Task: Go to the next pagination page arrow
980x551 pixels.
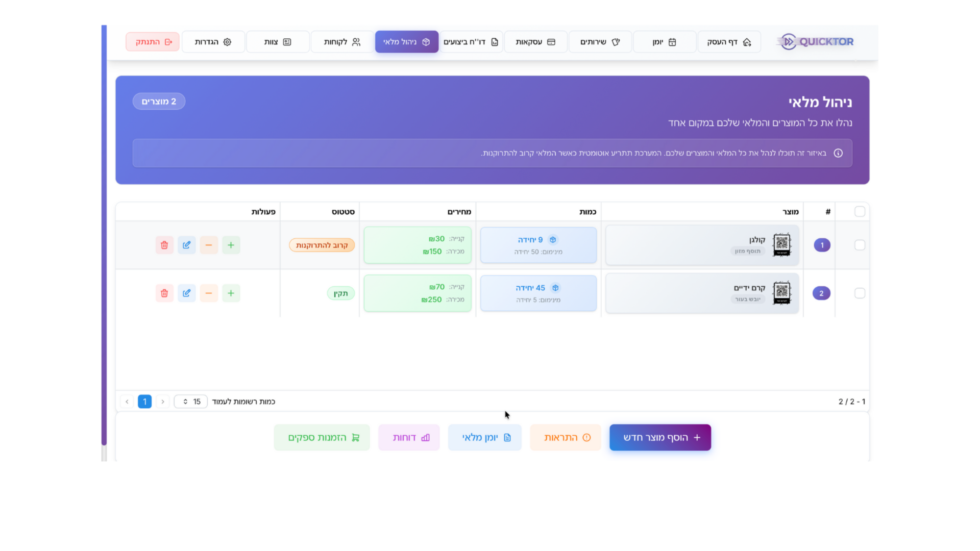Action: click(127, 402)
